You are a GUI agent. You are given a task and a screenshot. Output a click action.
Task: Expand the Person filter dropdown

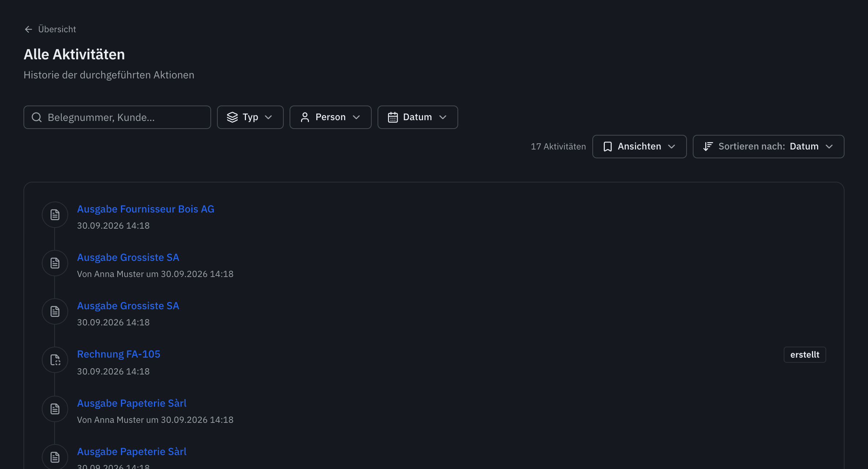[x=331, y=117]
